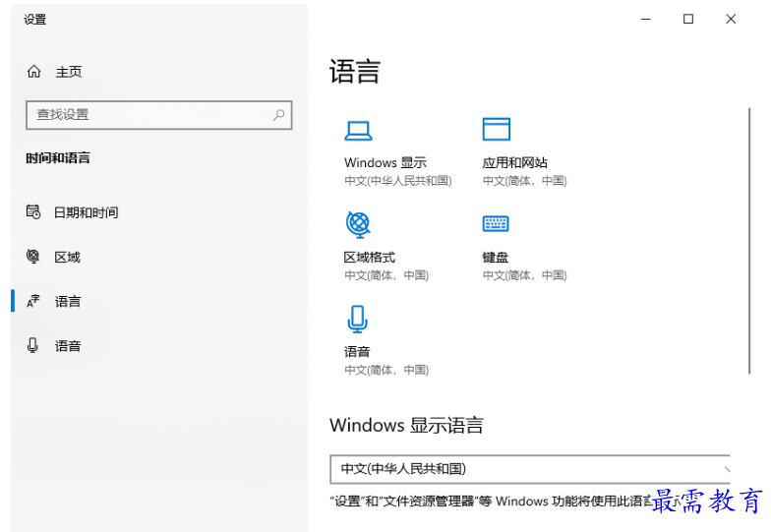Click the vertical scrollbar of main pane
Screen dimensions: 771x532
(749, 241)
